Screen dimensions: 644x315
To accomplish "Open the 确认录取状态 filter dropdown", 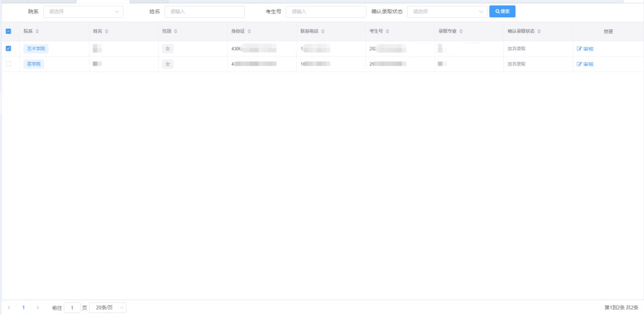I will tap(446, 11).
